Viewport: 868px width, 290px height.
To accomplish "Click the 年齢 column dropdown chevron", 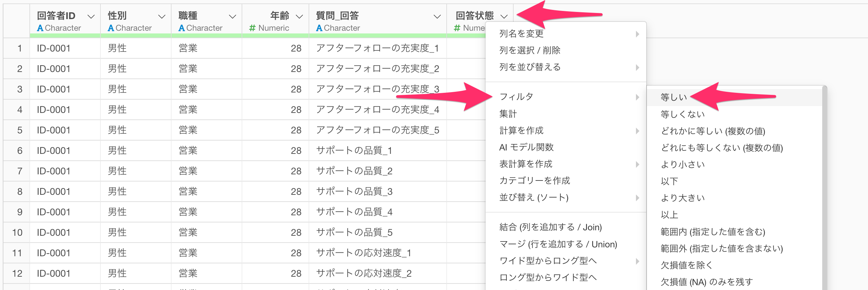I will (x=299, y=16).
